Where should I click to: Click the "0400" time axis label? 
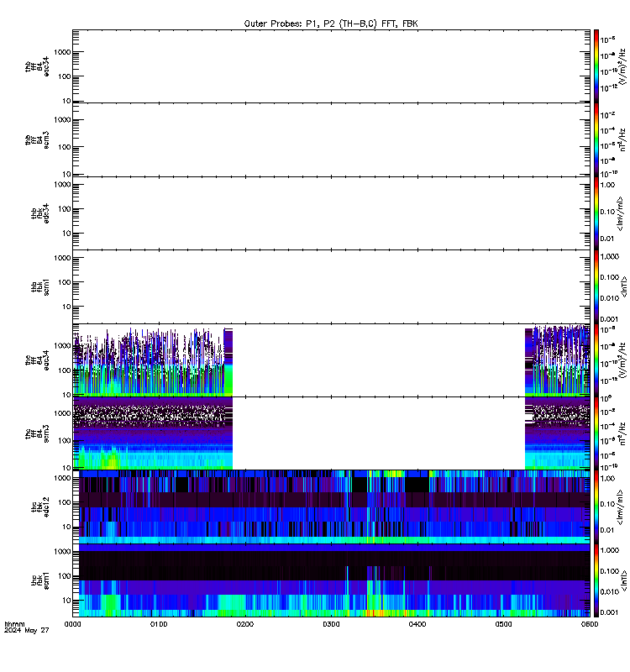tap(417, 624)
